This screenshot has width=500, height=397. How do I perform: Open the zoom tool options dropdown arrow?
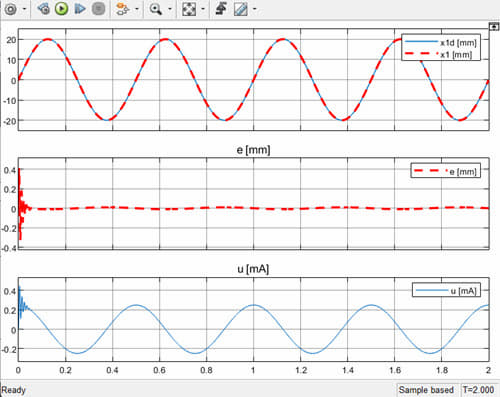(x=170, y=9)
